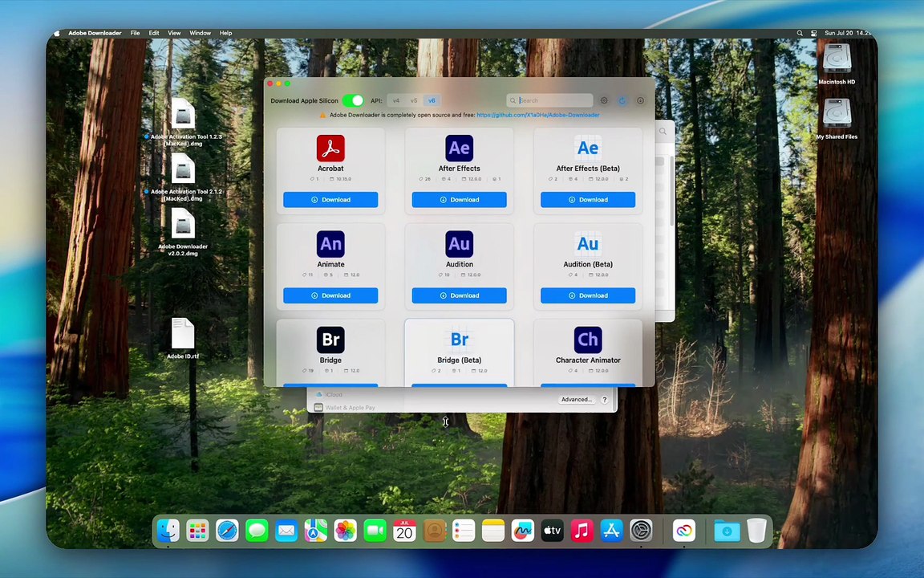Open Creative Cloud icon in the Dock
This screenshot has height=578, width=924.
pyautogui.click(x=683, y=531)
